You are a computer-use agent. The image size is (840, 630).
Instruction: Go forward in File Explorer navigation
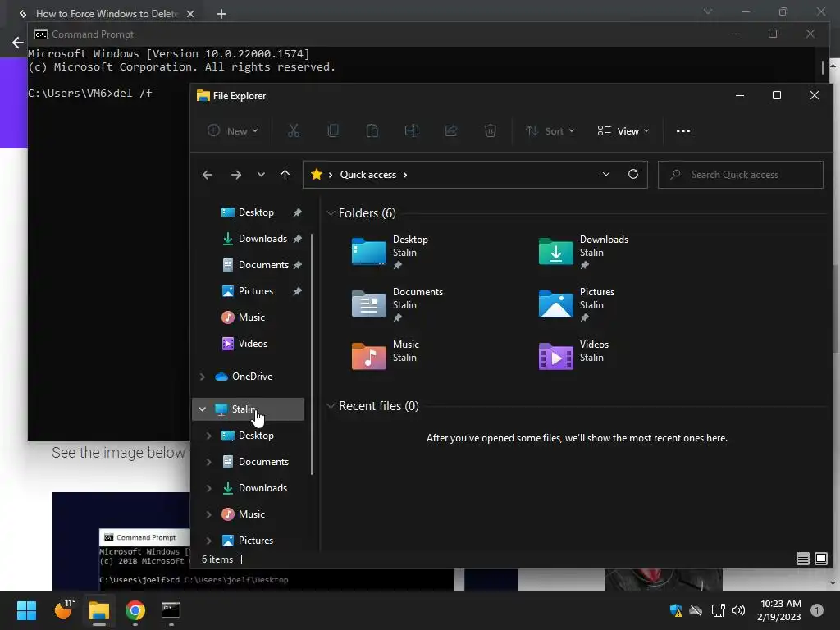(x=235, y=175)
